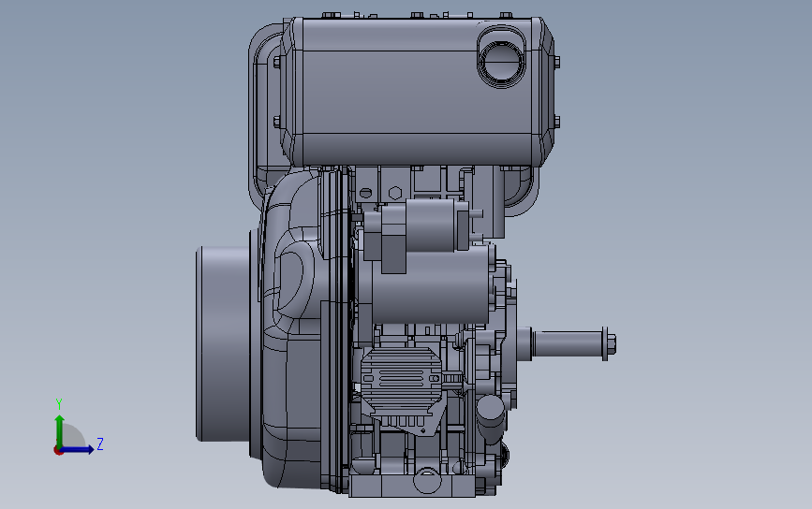Select the protruding output shaft on the engine

567,343
